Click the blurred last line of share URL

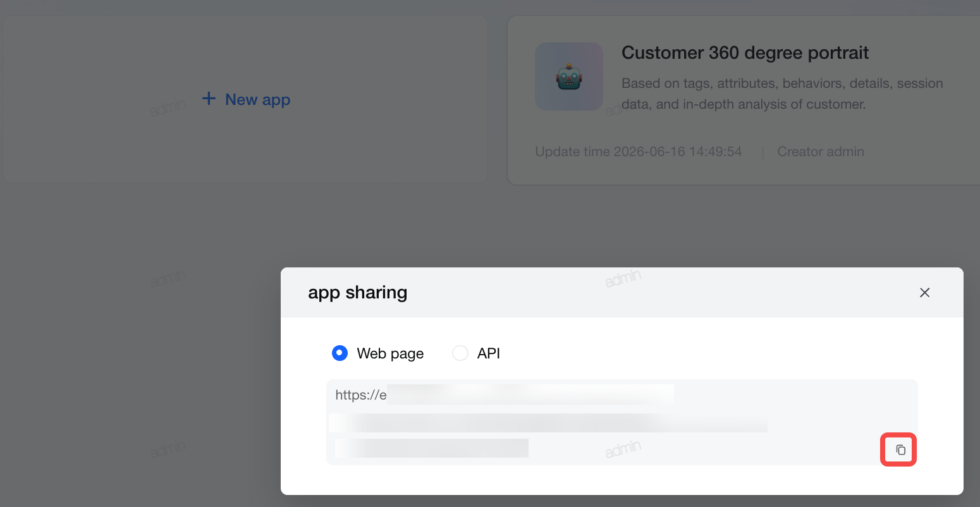tap(432, 448)
